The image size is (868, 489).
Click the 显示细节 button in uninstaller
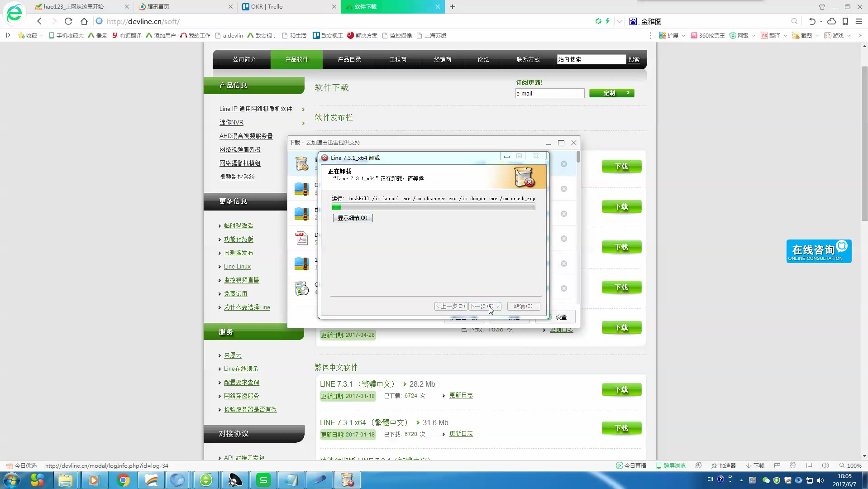coord(353,218)
